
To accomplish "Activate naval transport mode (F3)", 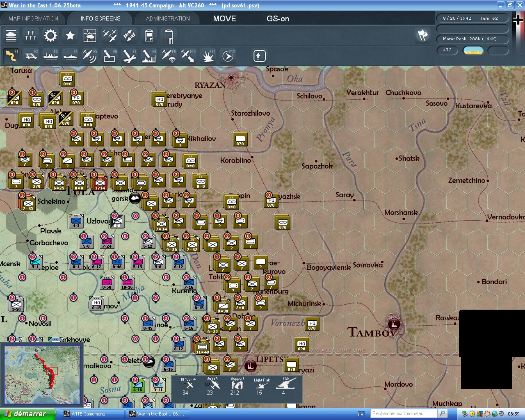I will pyautogui.click(x=50, y=55).
